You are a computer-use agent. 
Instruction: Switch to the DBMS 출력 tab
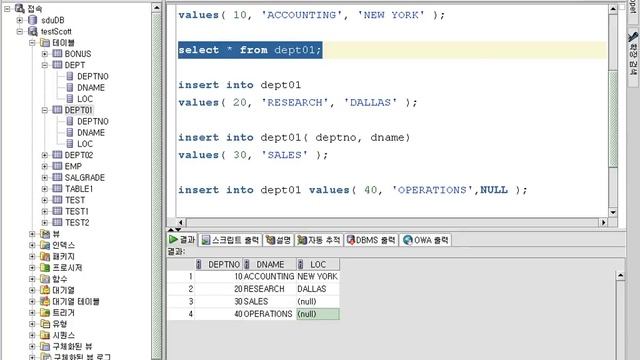(x=371, y=240)
